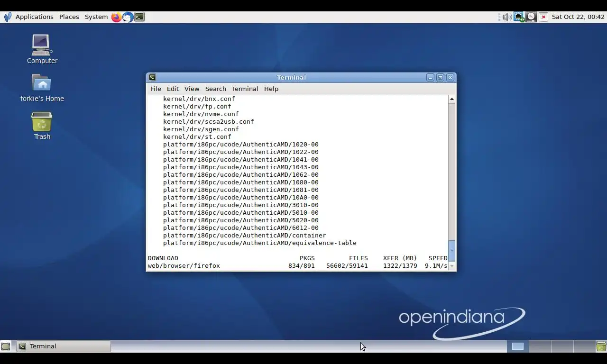The height and width of the screenshot is (364, 607).
Task: Click the line kernel/drv/fp.conf
Action: pyautogui.click(x=197, y=107)
